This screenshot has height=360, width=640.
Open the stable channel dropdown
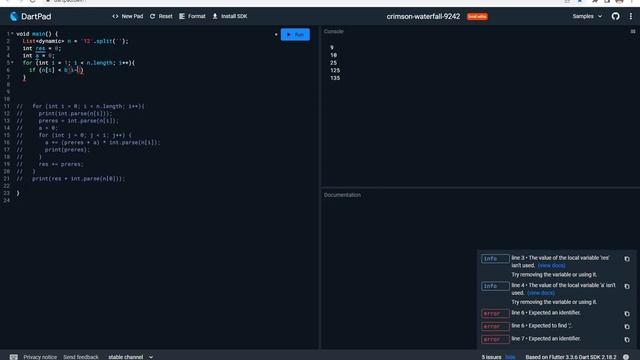pos(131,357)
